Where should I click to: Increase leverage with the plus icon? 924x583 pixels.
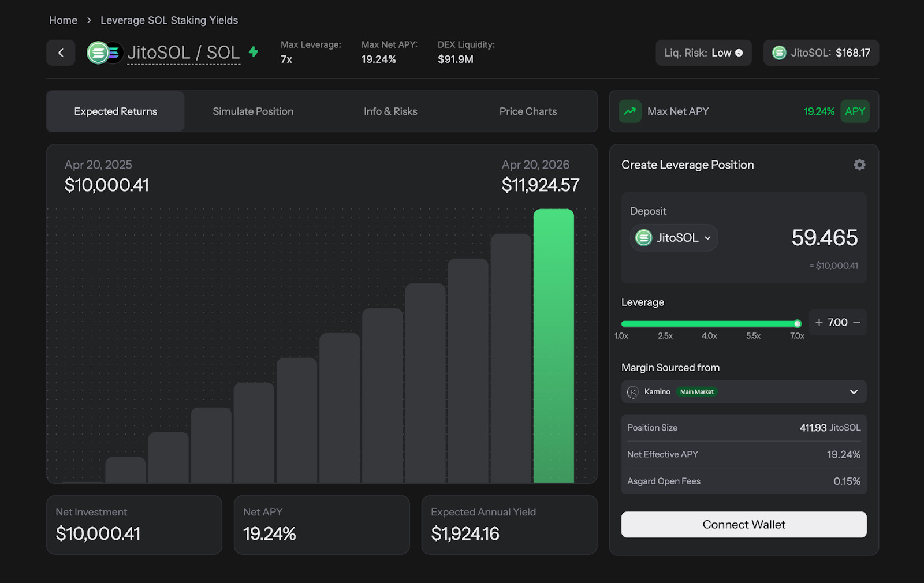pyautogui.click(x=819, y=322)
